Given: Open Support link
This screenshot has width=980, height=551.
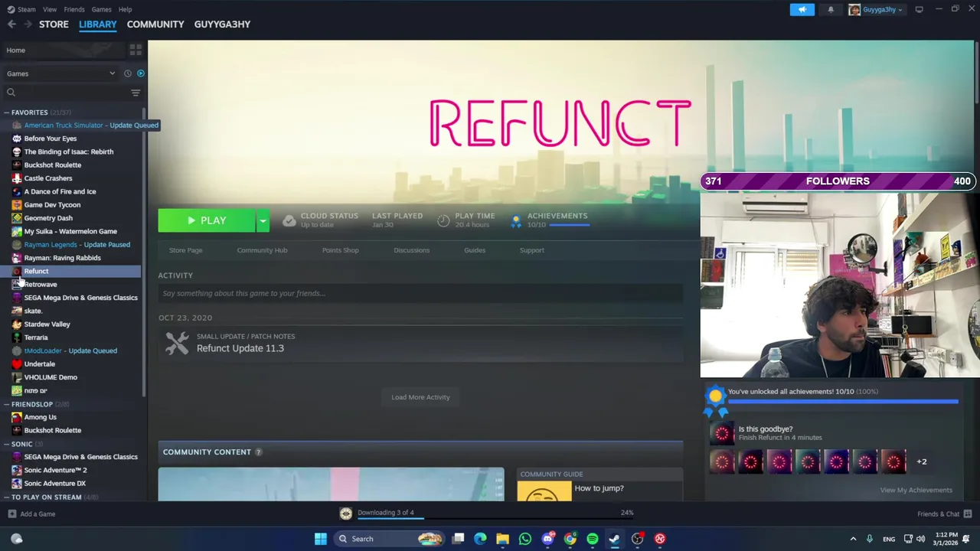Looking at the screenshot, I should [x=531, y=250].
